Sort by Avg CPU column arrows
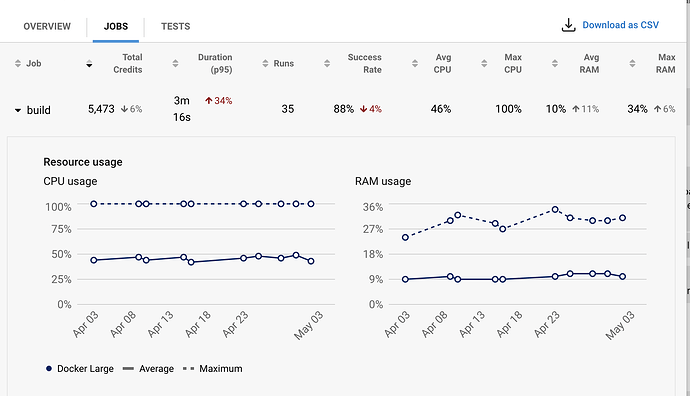This screenshot has height=396, width=690. [x=415, y=63]
